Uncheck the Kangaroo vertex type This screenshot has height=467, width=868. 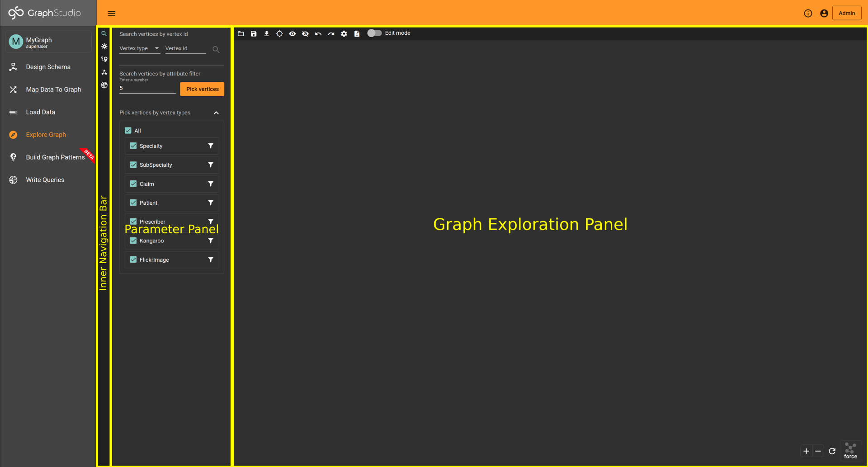[x=133, y=241]
